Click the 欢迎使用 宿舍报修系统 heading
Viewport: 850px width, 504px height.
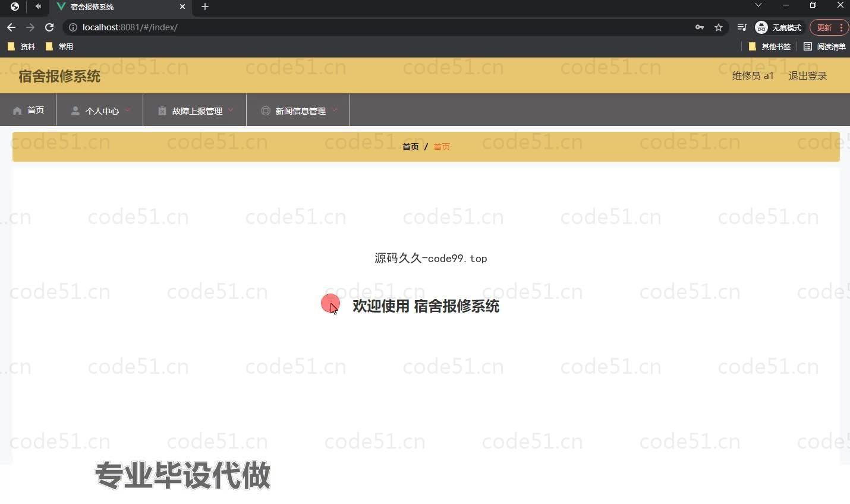(426, 306)
